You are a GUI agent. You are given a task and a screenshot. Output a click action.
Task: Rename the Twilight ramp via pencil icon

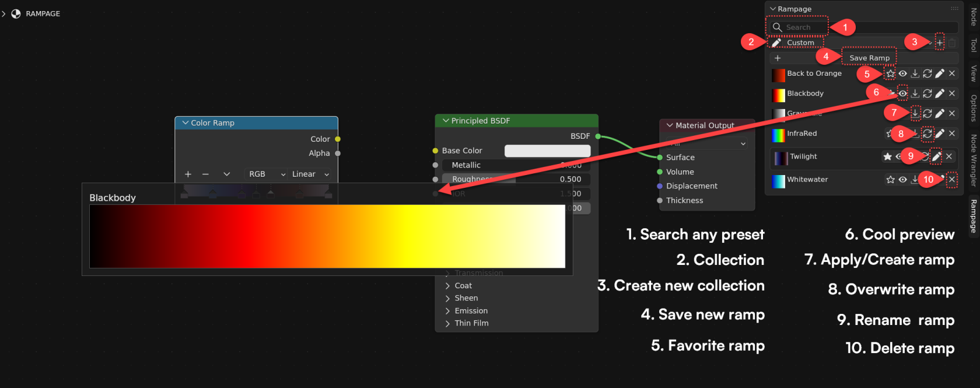936,156
